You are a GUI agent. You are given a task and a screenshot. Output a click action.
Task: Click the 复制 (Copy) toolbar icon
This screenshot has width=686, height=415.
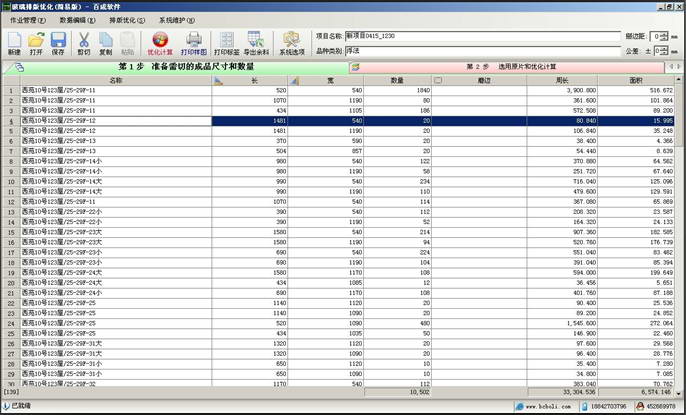click(105, 40)
